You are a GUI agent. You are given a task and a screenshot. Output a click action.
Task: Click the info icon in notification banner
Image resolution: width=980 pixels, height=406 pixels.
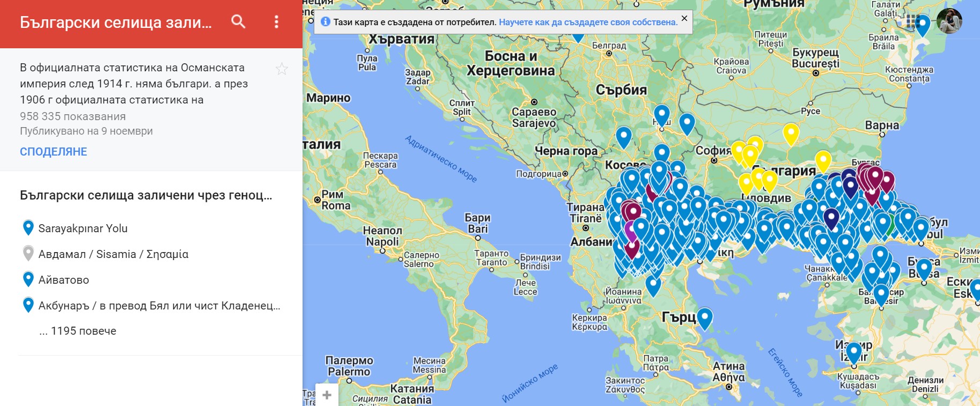tap(325, 22)
